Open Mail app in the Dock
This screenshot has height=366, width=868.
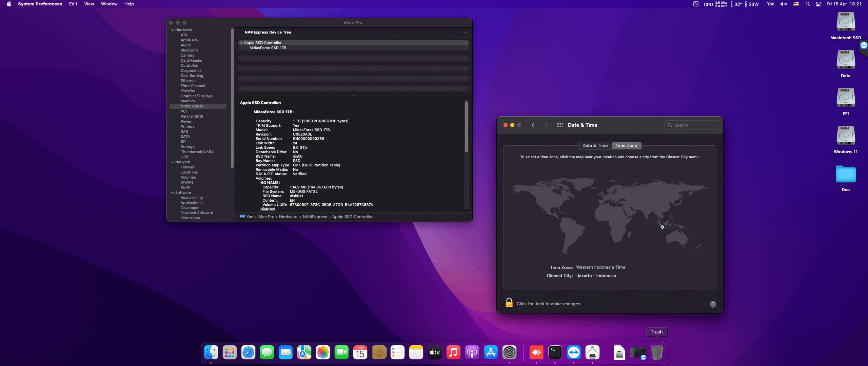pyautogui.click(x=285, y=352)
